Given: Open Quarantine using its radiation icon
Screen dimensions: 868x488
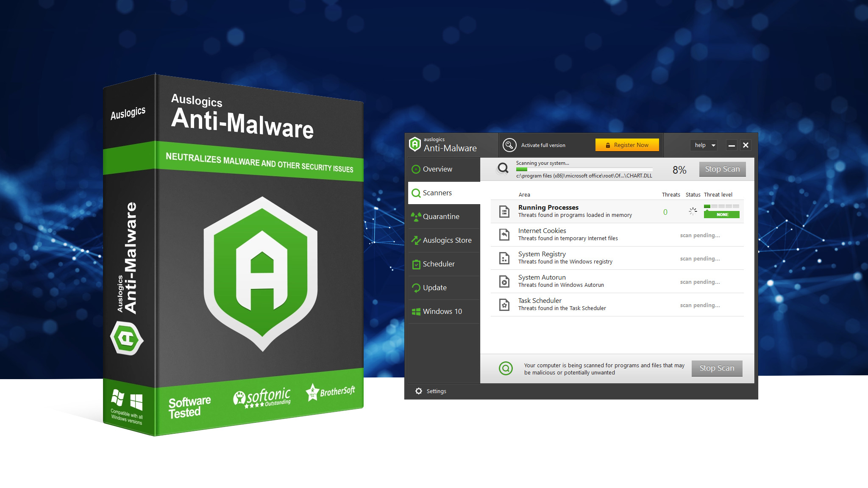Looking at the screenshot, I should point(417,216).
